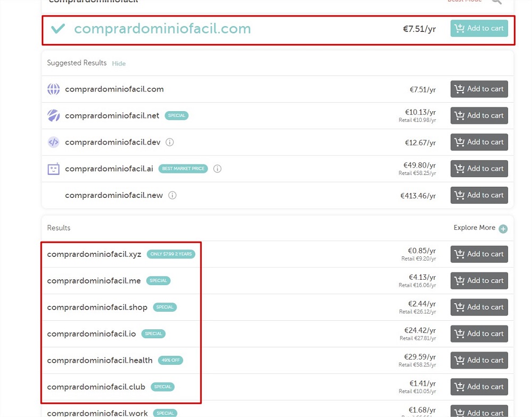Click the globe icon for the .com suggestion

point(53,89)
